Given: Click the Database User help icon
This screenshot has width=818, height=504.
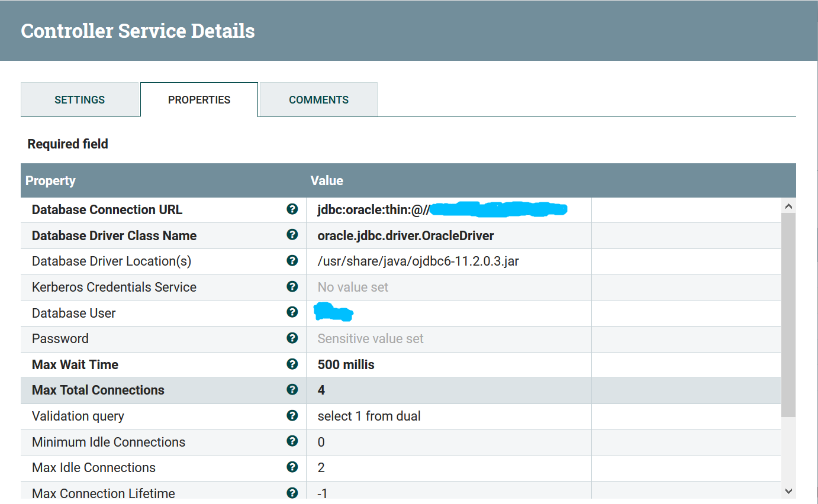Looking at the screenshot, I should [x=292, y=312].
